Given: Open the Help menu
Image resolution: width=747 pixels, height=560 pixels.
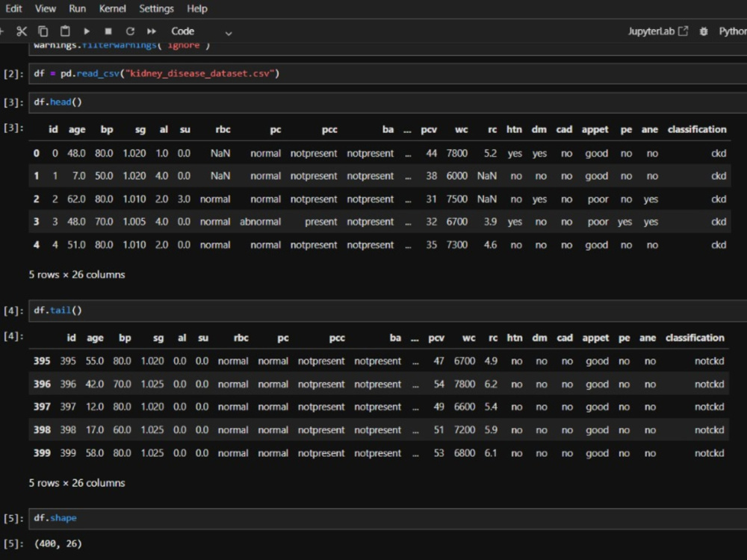Looking at the screenshot, I should 196,8.
